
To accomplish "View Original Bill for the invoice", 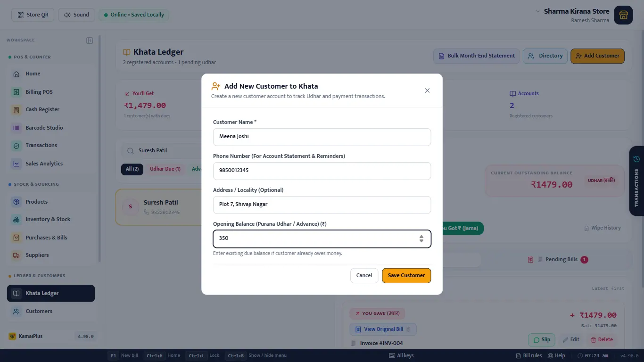I will coord(383,329).
